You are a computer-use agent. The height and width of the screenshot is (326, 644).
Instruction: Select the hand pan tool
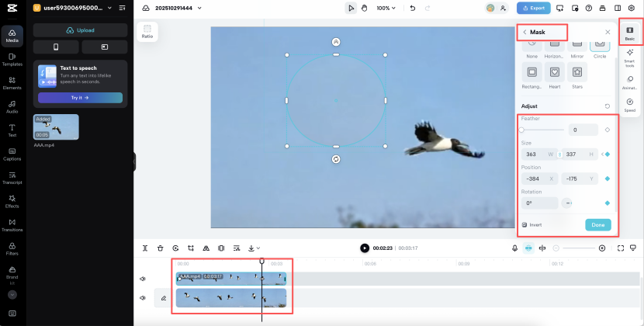[x=365, y=8]
